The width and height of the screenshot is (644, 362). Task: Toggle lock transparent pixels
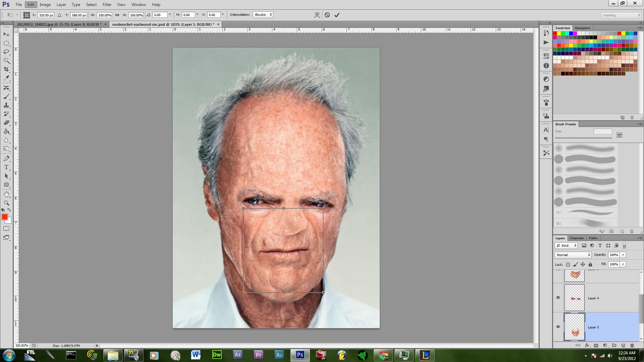click(x=568, y=264)
